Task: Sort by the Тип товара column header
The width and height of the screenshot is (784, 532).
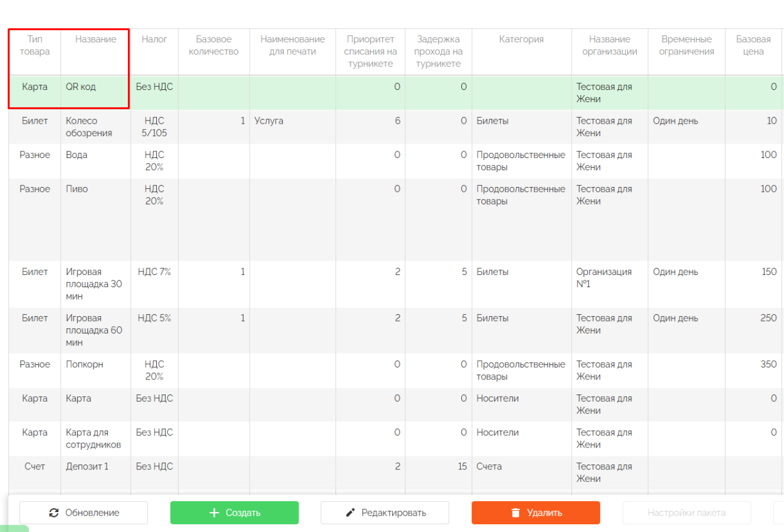Action: [x=34, y=45]
